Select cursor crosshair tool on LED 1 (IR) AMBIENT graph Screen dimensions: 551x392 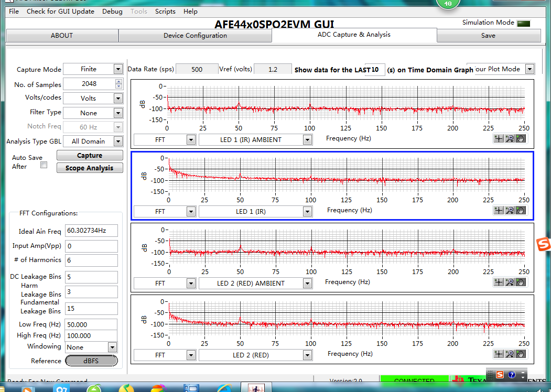click(499, 138)
